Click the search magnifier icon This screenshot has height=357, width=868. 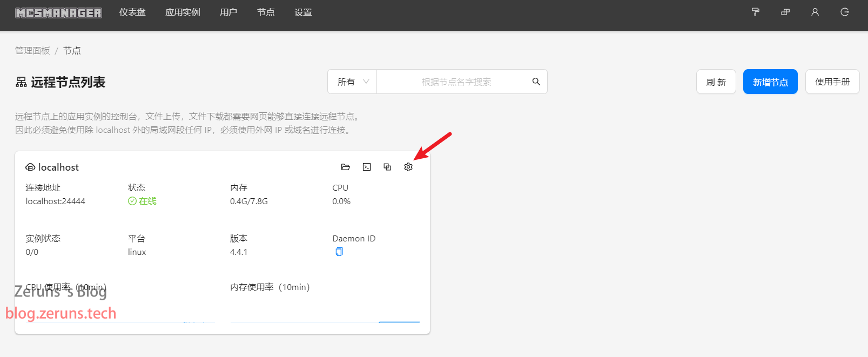pyautogui.click(x=536, y=82)
